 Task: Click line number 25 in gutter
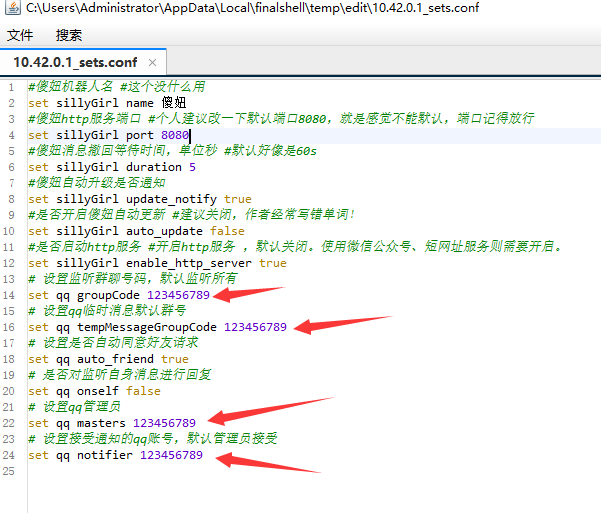pyautogui.click(x=9, y=471)
